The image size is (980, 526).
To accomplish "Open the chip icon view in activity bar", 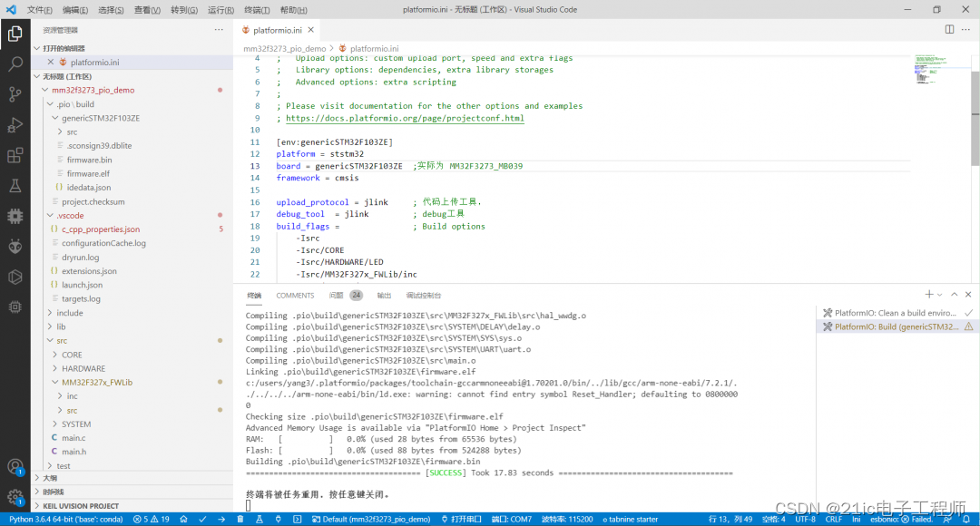I will click(x=15, y=216).
